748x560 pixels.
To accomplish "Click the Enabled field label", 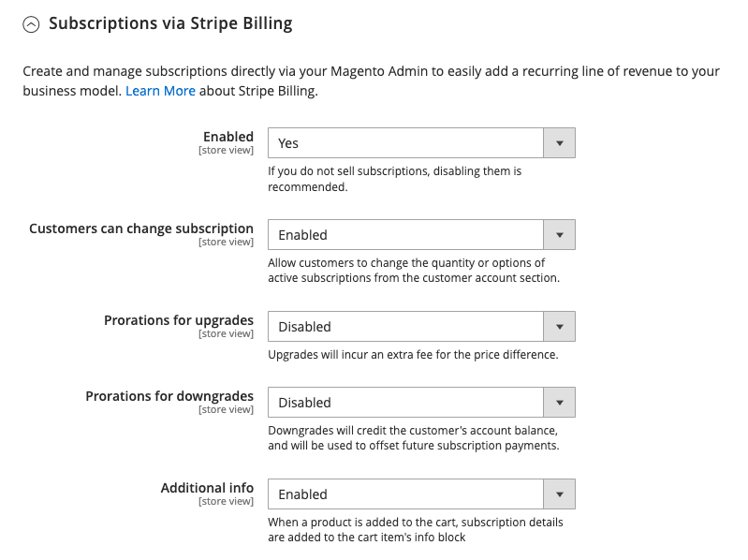I will click(228, 137).
